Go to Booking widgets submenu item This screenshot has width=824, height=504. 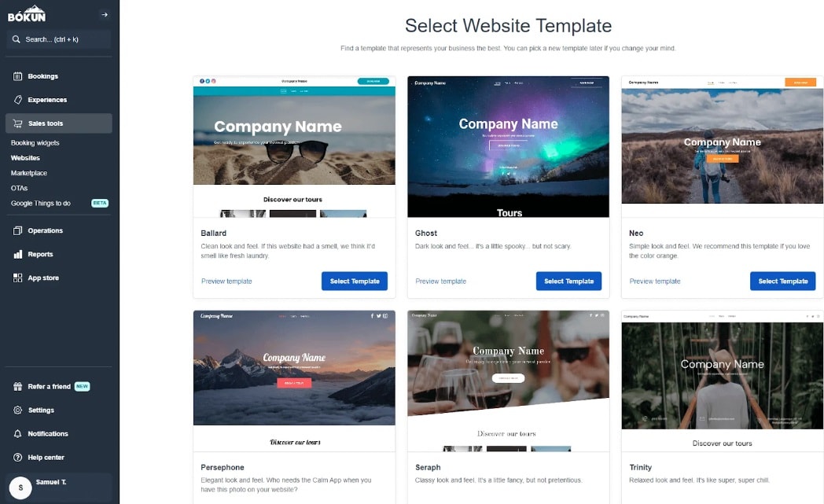coord(35,143)
